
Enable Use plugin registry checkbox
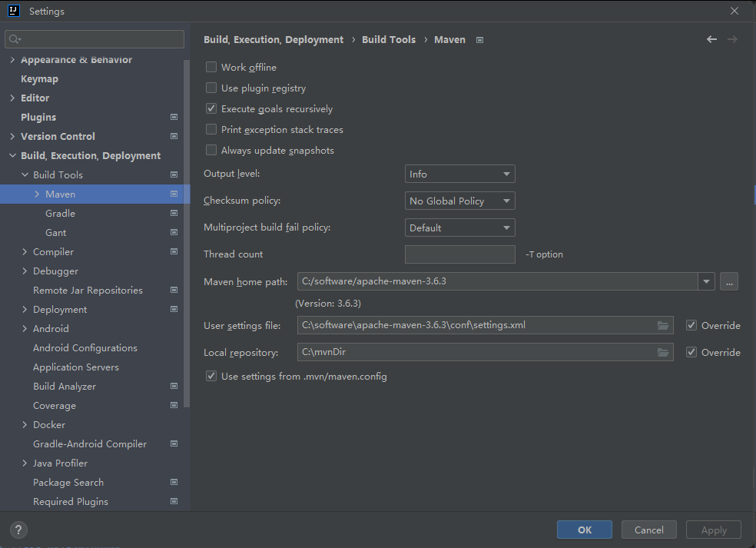pyautogui.click(x=211, y=88)
